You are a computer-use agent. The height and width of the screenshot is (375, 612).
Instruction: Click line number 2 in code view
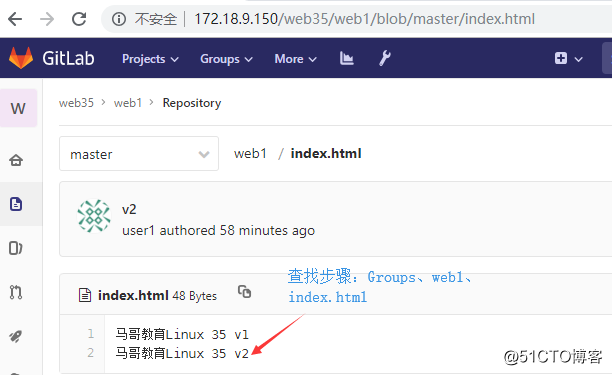pyautogui.click(x=91, y=353)
